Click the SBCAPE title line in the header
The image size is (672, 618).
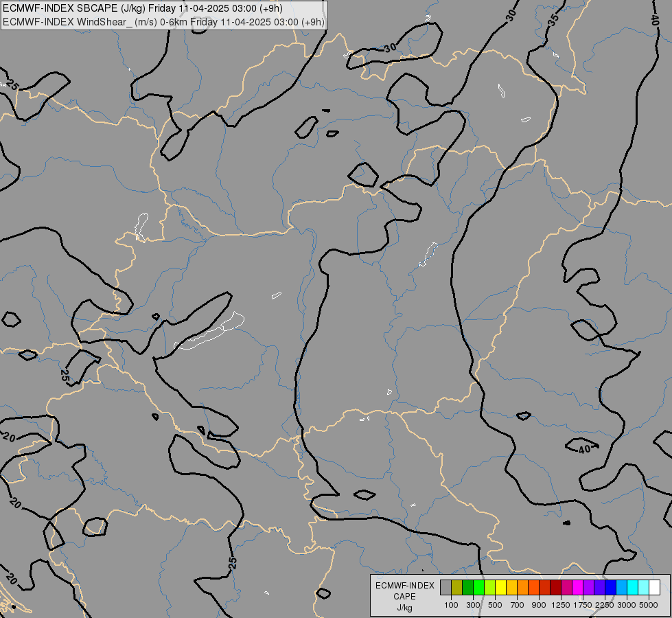tap(143, 8)
